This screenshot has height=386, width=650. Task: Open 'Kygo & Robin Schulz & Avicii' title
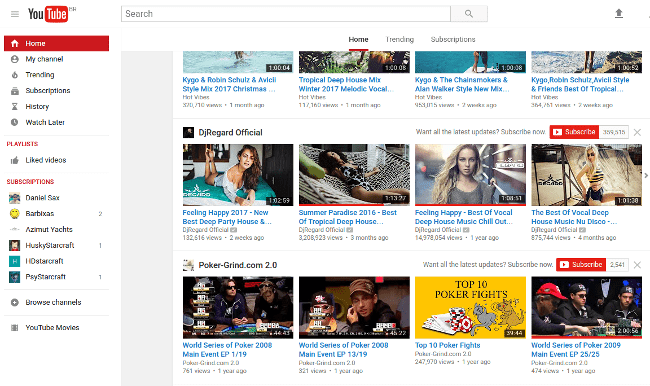230,84
